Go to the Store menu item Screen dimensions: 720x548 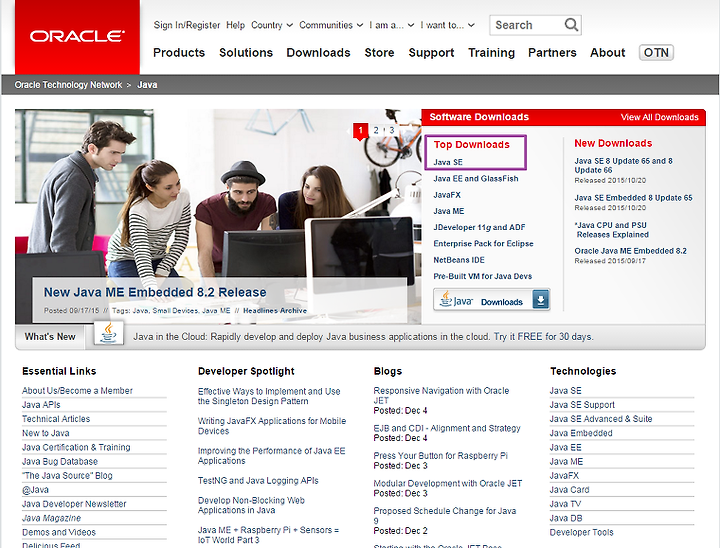coord(379,53)
